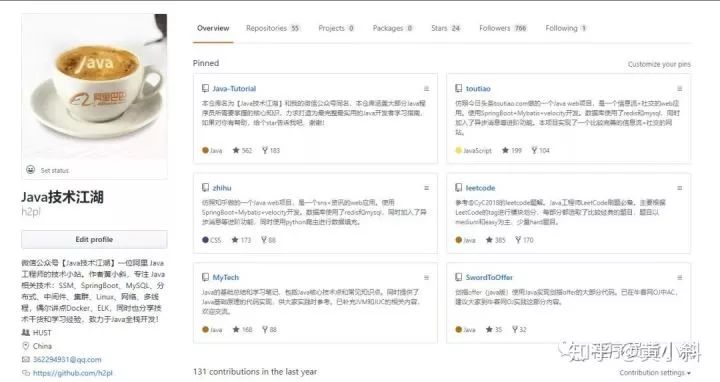Click the repo icon beside zhihu
The height and width of the screenshot is (382, 720).
(205, 187)
